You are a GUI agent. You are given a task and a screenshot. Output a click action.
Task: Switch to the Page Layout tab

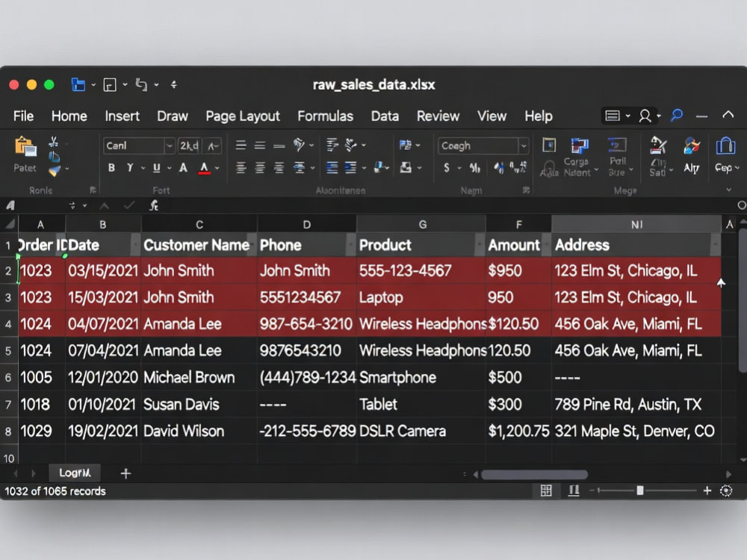tap(243, 116)
